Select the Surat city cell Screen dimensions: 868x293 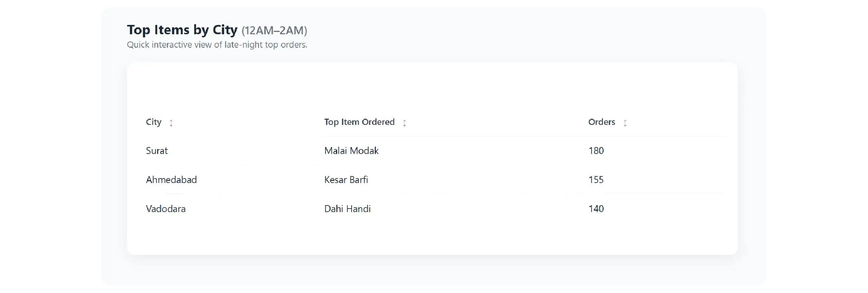[x=157, y=151]
